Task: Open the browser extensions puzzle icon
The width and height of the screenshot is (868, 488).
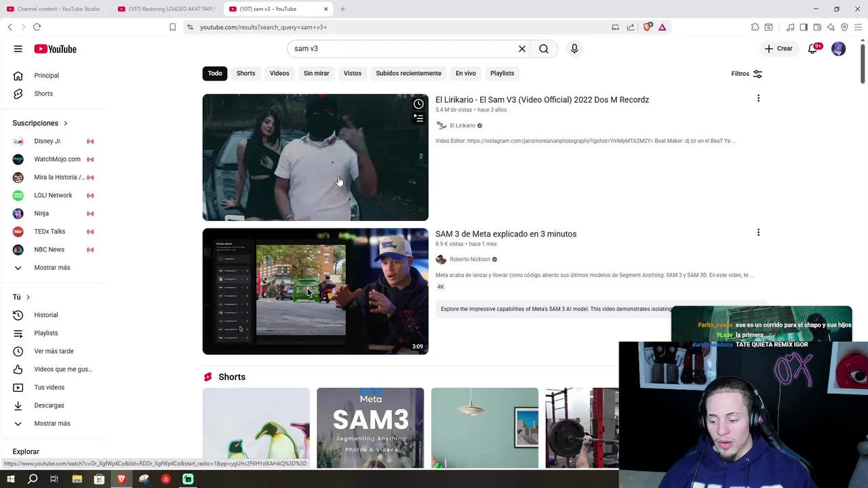Action: [755, 27]
